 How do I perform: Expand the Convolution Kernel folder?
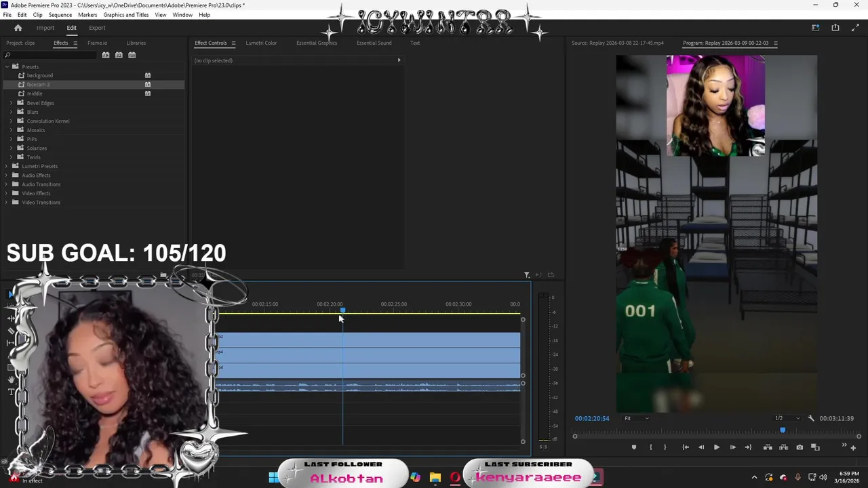11,121
